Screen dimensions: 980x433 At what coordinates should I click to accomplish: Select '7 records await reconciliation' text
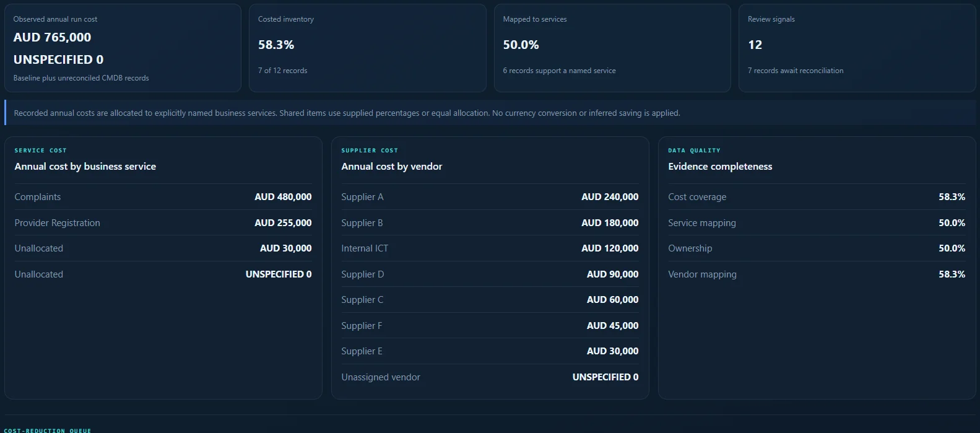796,71
